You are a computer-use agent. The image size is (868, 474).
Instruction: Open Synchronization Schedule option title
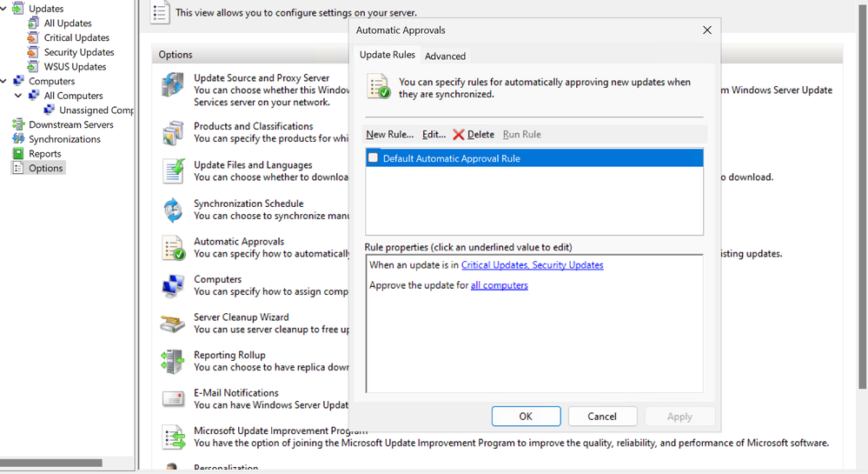pos(248,204)
